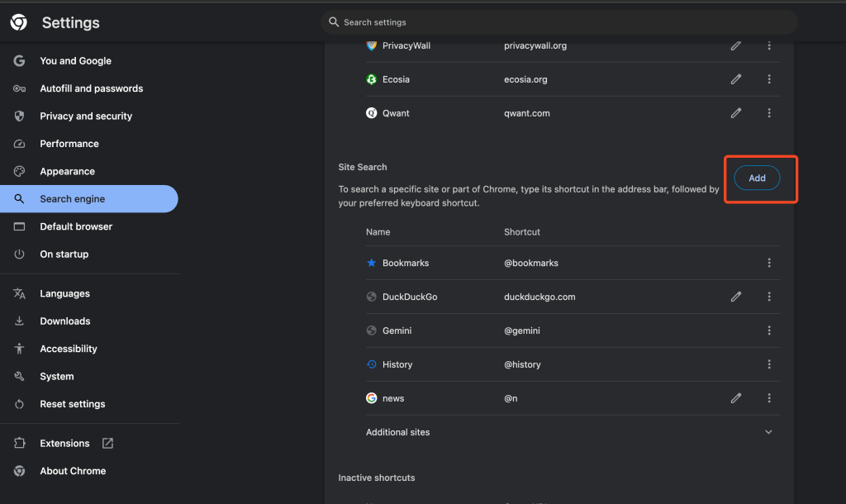This screenshot has width=846, height=504.
Task: Navigate to About Chrome
Action: pyautogui.click(x=73, y=471)
